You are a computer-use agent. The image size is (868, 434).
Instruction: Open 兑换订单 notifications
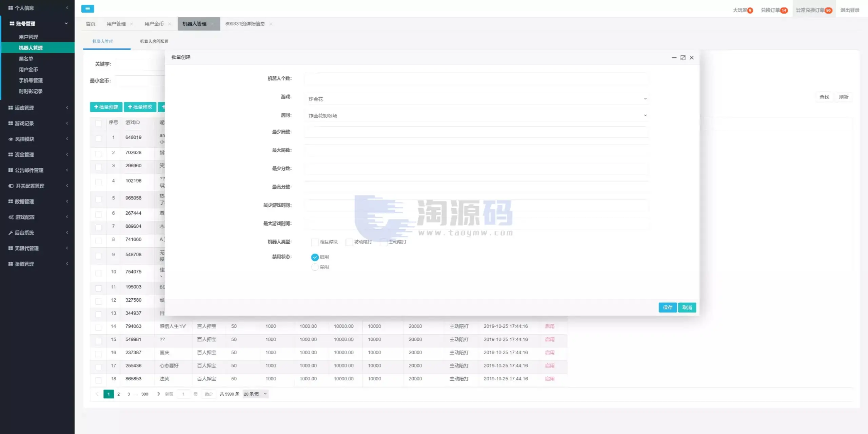[x=774, y=10]
